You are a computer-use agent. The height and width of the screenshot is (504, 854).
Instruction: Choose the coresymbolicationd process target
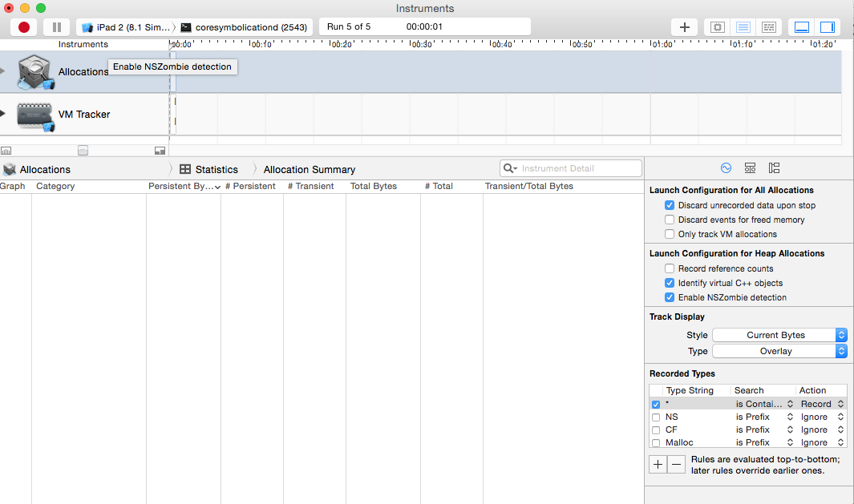[244, 27]
